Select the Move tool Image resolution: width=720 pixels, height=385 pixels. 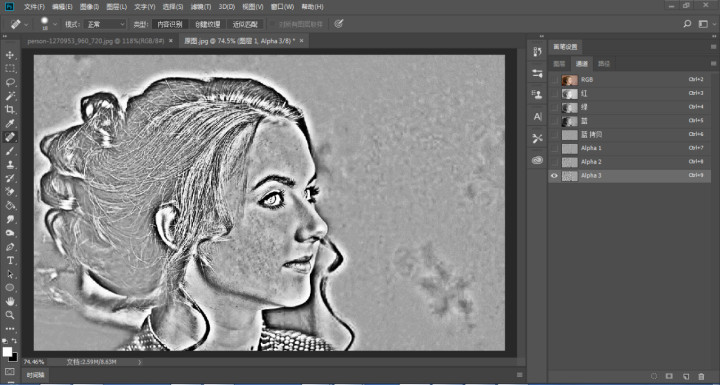coord(10,55)
